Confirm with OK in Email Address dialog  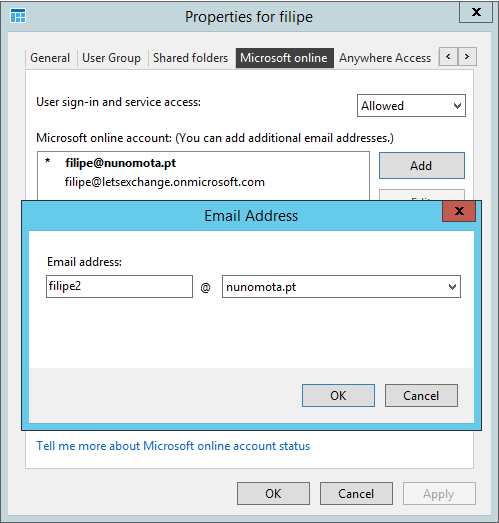click(338, 396)
